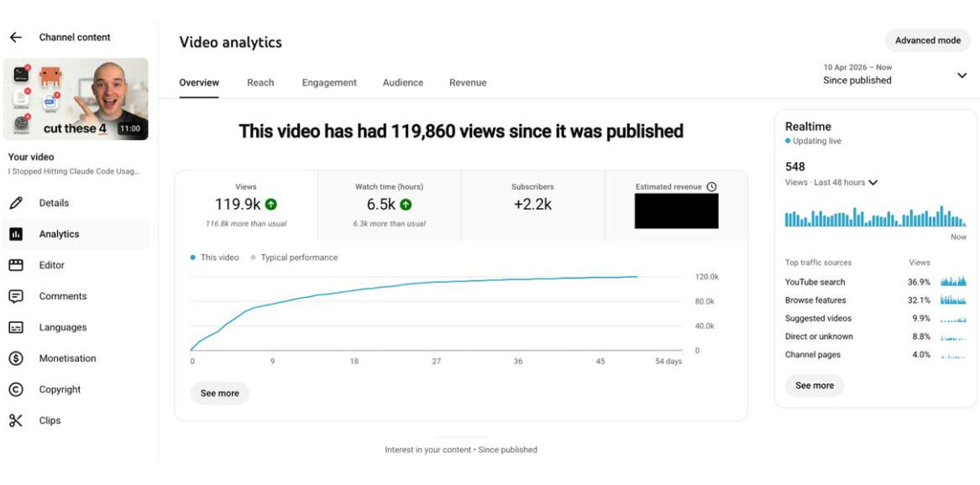Click See more in the Realtime card
The height and width of the screenshot is (485, 980).
[x=815, y=386]
